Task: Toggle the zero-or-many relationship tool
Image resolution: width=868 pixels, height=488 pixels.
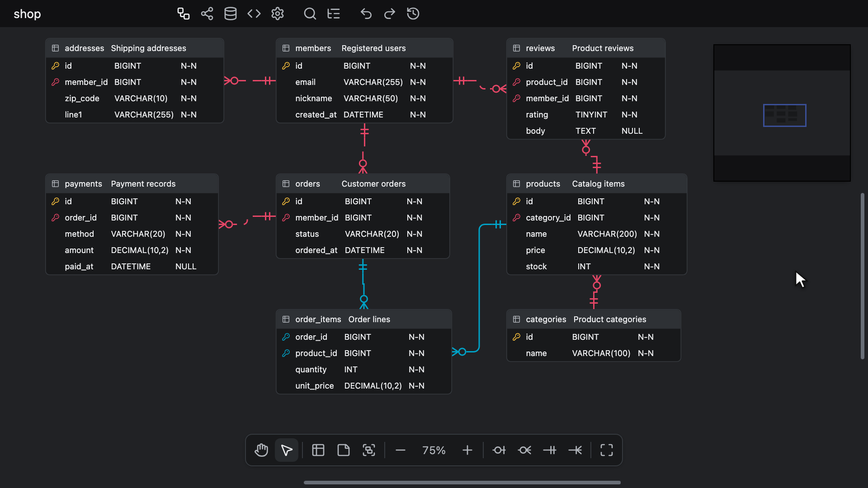Action: click(524, 450)
